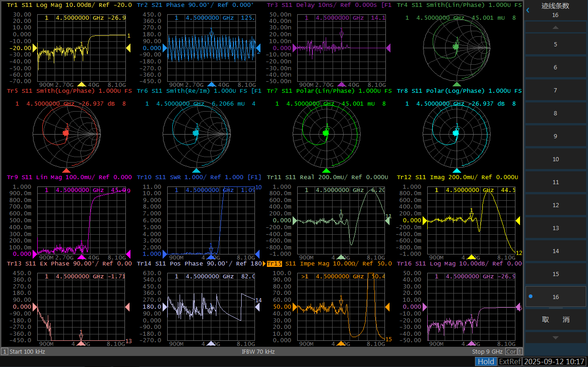Image resolution: width=588 pixels, height=367 pixels.
Task: Click the blue back chevron in trace count panel
Action: point(528,10)
